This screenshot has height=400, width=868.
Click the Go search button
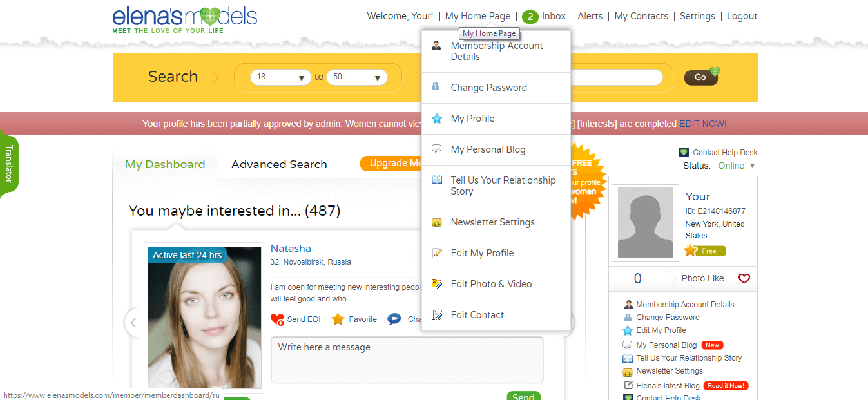[701, 77]
